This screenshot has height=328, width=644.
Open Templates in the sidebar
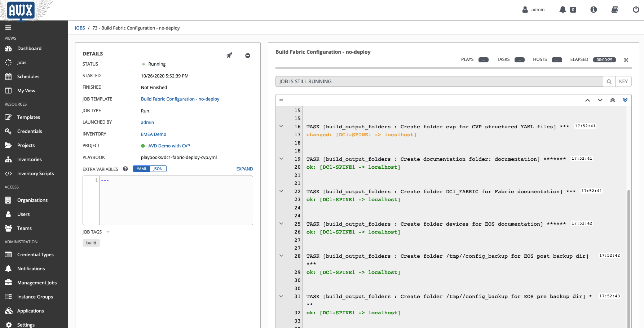(28, 117)
